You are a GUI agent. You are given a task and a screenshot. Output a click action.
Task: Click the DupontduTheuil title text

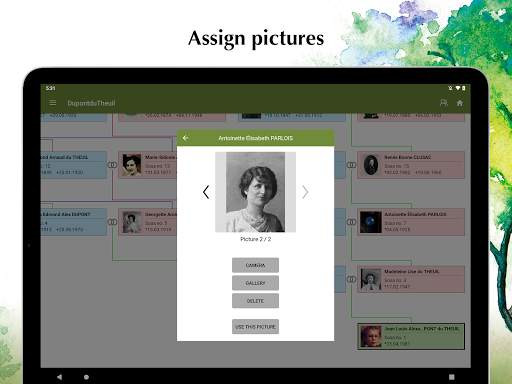91,103
